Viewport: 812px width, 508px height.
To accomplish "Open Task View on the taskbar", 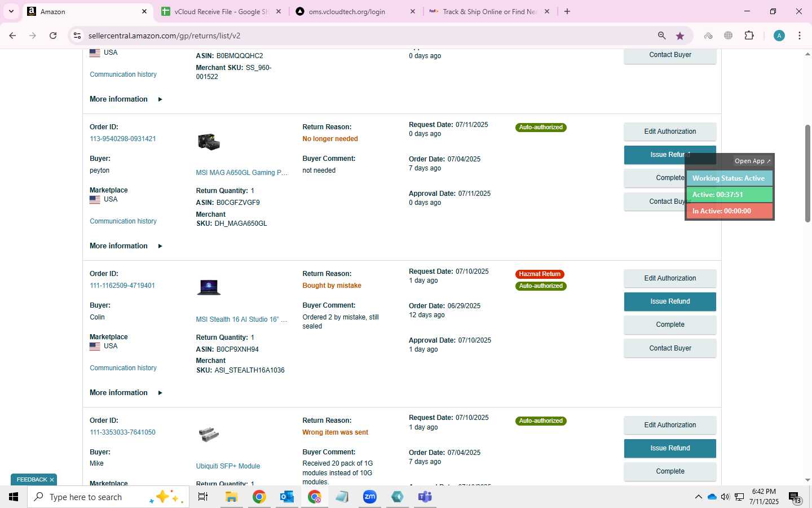I will click(203, 497).
